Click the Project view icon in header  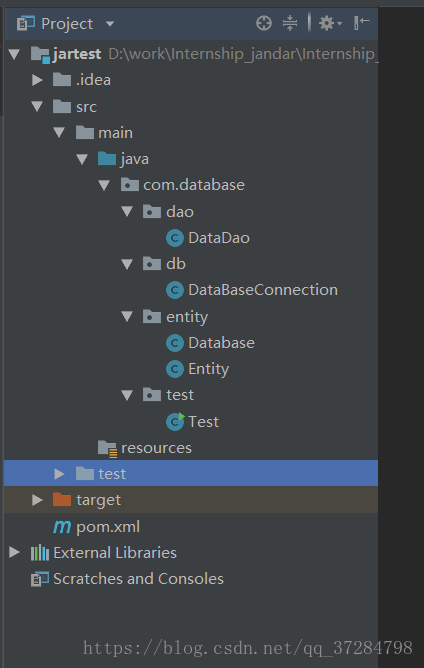click(x=26, y=23)
